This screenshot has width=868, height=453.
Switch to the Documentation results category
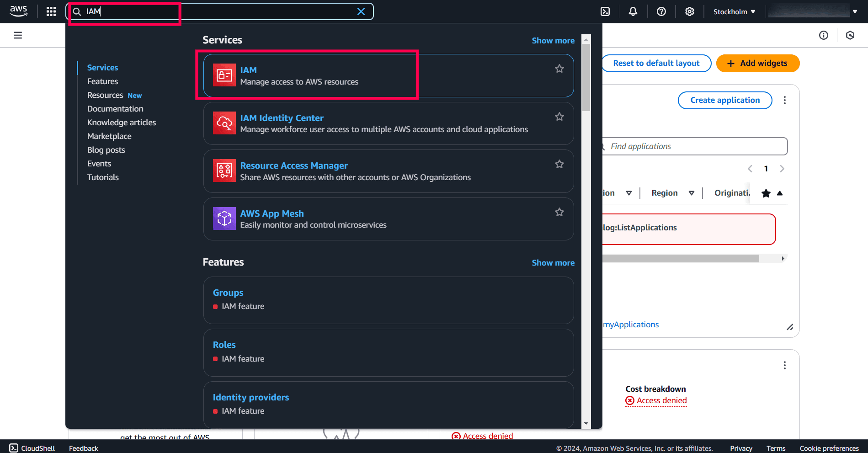coord(115,108)
